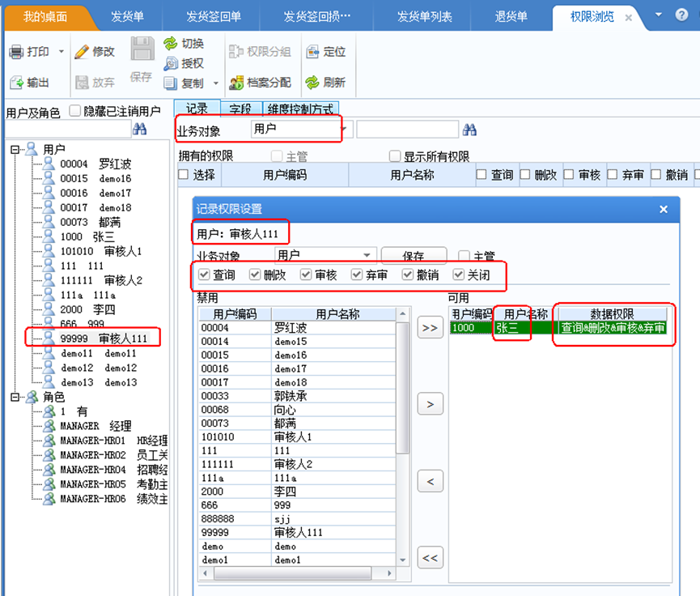
Task: Click 禁用 list vertical scrollbar
Action: [403, 387]
